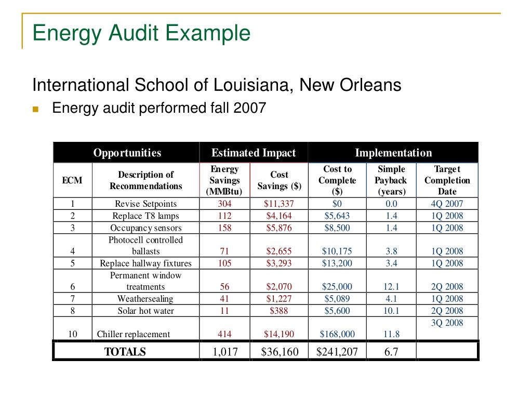
Task: Select cost to complete value $168,000
Action: tap(337, 334)
